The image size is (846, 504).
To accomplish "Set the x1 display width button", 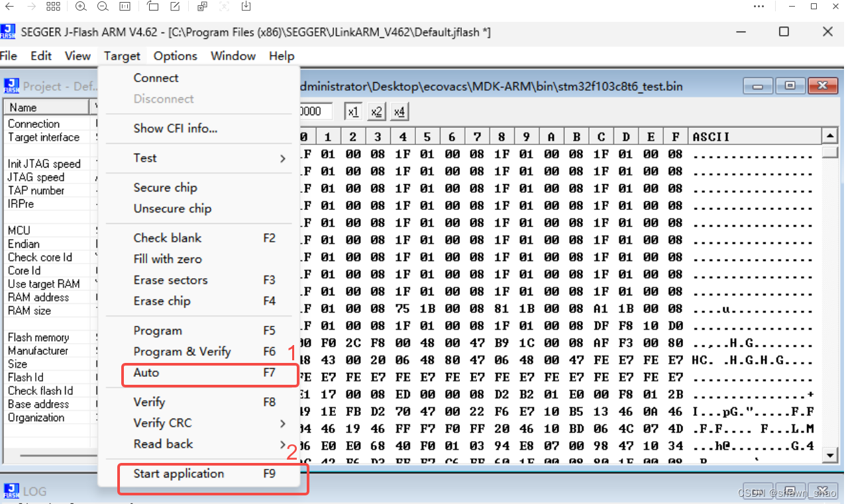I will pyautogui.click(x=354, y=112).
